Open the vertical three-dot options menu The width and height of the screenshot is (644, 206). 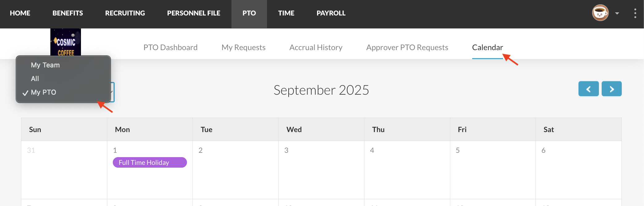tap(635, 13)
